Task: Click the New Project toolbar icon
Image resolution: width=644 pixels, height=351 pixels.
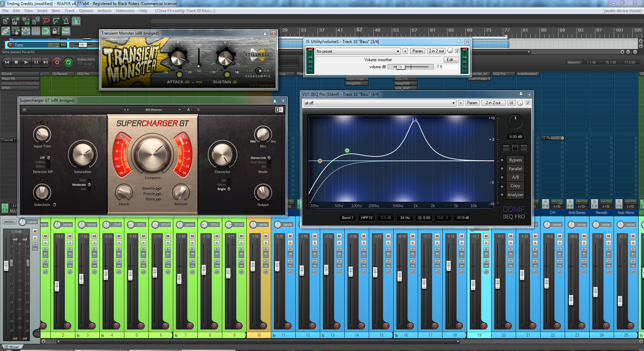Action: click(x=6, y=21)
